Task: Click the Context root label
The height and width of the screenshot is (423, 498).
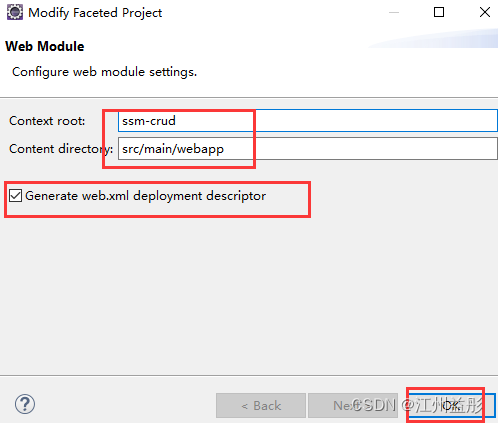Action: tap(47, 121)
